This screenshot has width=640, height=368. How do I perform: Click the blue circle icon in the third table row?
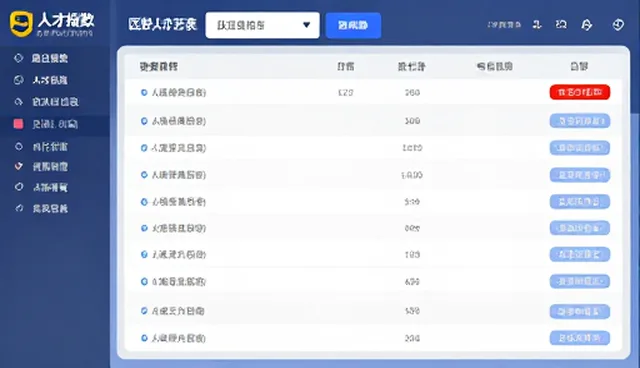(144, 148)
